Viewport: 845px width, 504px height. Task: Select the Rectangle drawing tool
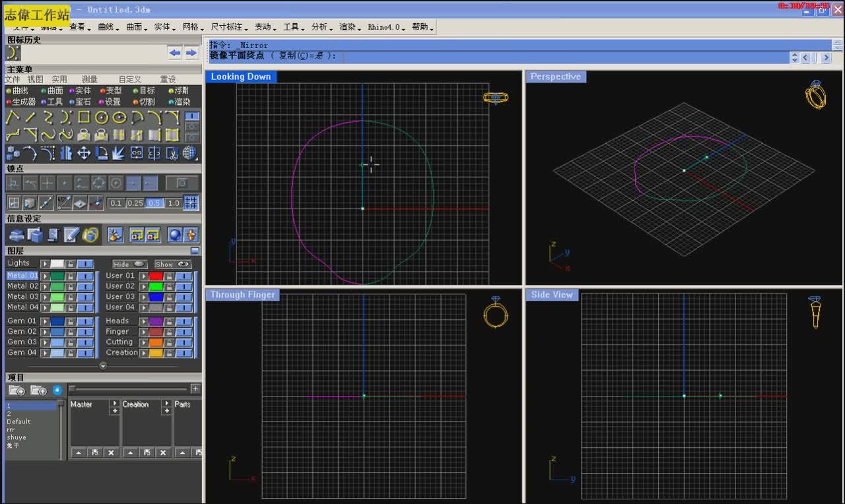[84, 117]
